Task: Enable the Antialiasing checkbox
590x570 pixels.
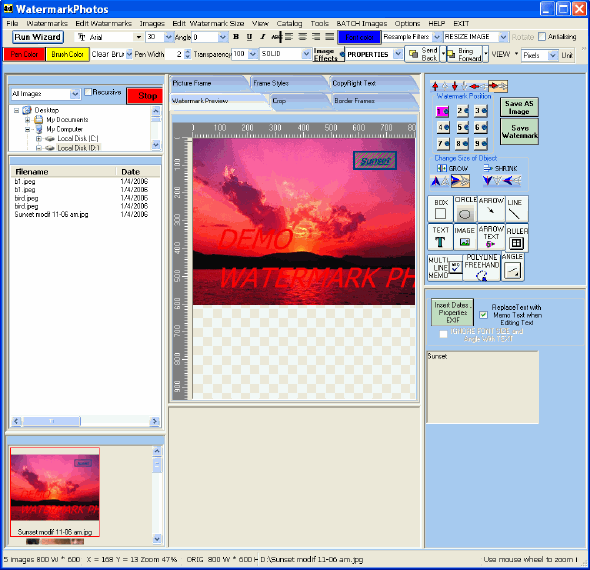Action: pyautogui.click(x=542, y=36)
